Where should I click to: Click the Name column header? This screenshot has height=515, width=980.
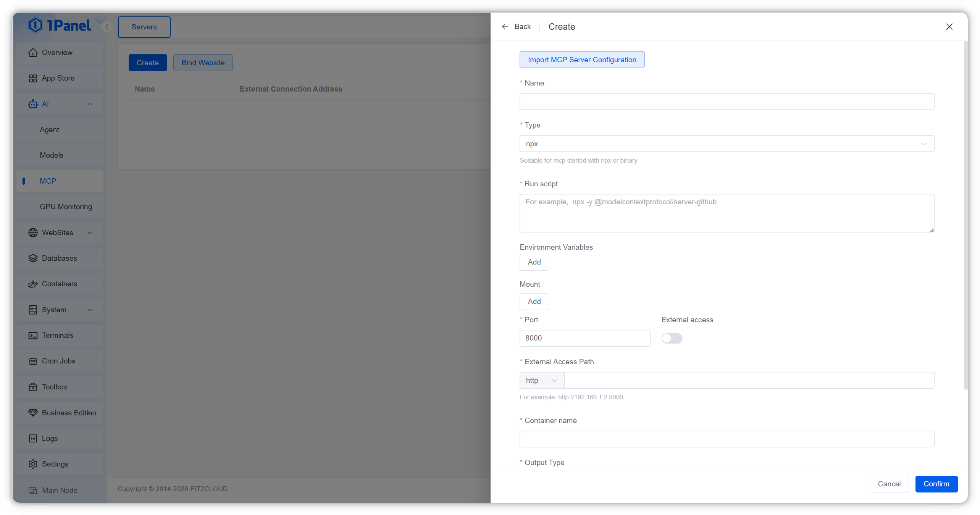pyautogui.click(x=145, y=89)
